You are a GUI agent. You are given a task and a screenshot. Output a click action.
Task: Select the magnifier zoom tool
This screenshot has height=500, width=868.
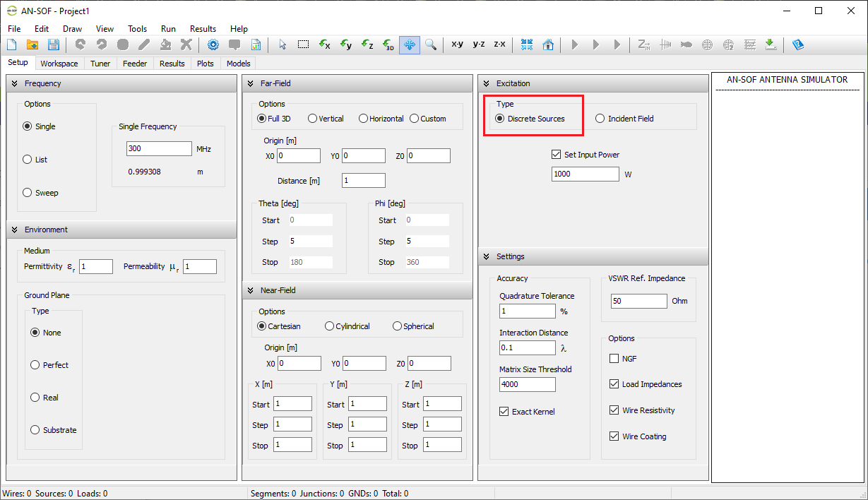tap(431, 44)
